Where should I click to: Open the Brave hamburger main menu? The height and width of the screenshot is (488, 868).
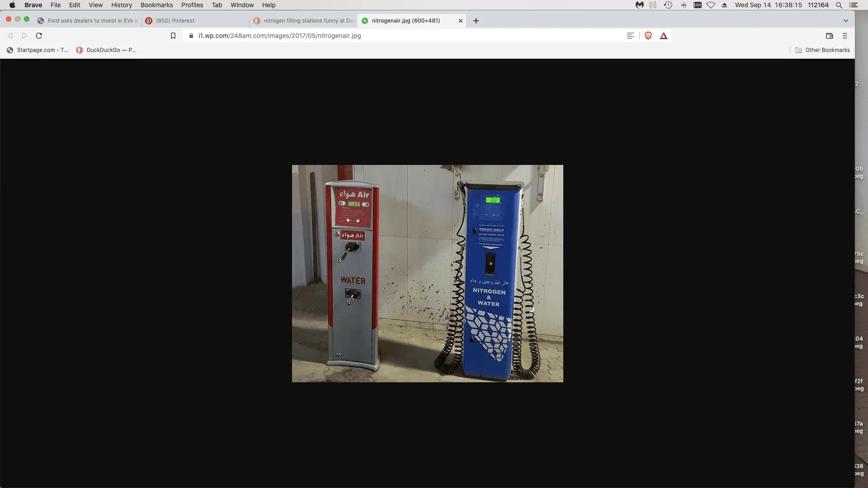click(x=845, y=36)
